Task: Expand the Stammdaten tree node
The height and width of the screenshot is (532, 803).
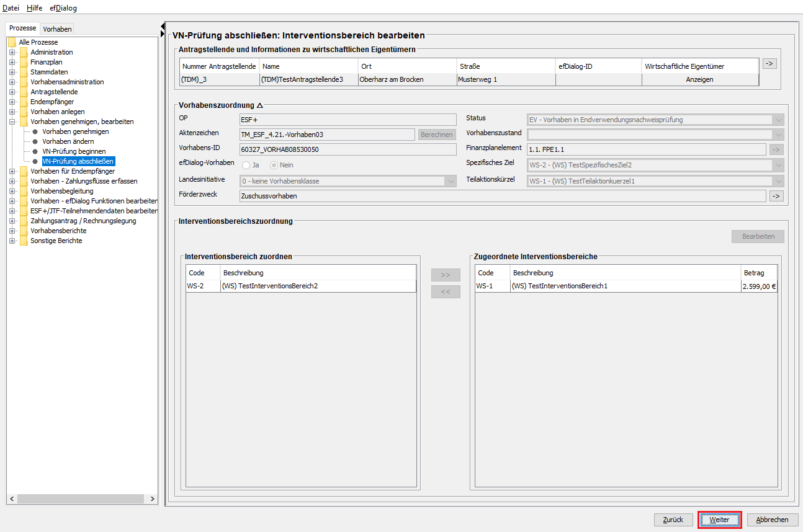Action: point(12,72)
